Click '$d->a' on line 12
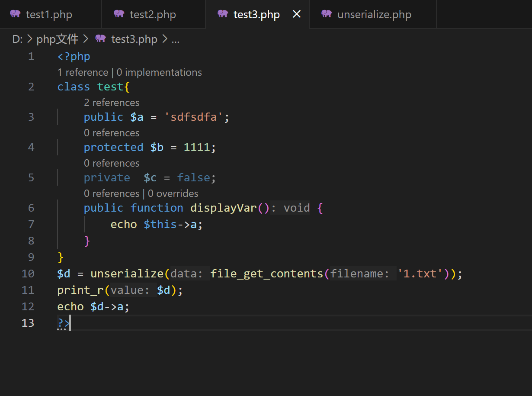Viewport: 532px width, 396px height. pos(107,307)
